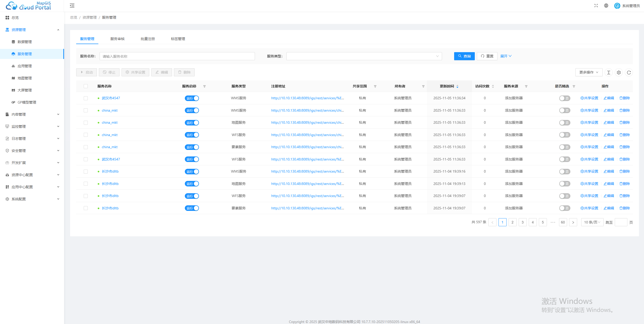Viewport: 644px width, 324px height.
Task: Enable 是否精选 toggle in first row
Action: click(564, 98)
